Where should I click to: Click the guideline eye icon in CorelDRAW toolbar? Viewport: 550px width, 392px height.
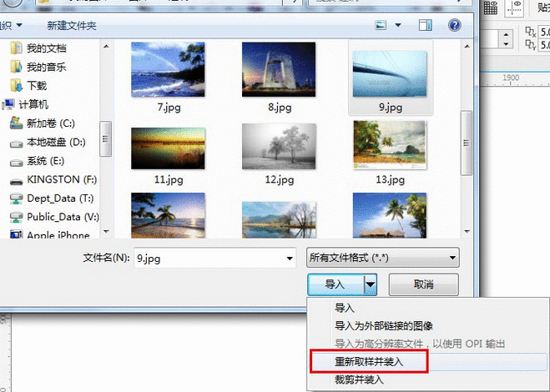coord(514,8)
